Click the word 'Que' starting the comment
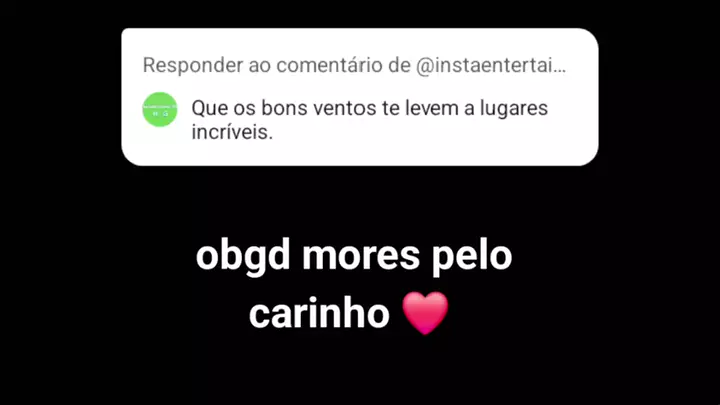Image resolution: width=720 pixels, height=405 pixels. pos(210,109)
